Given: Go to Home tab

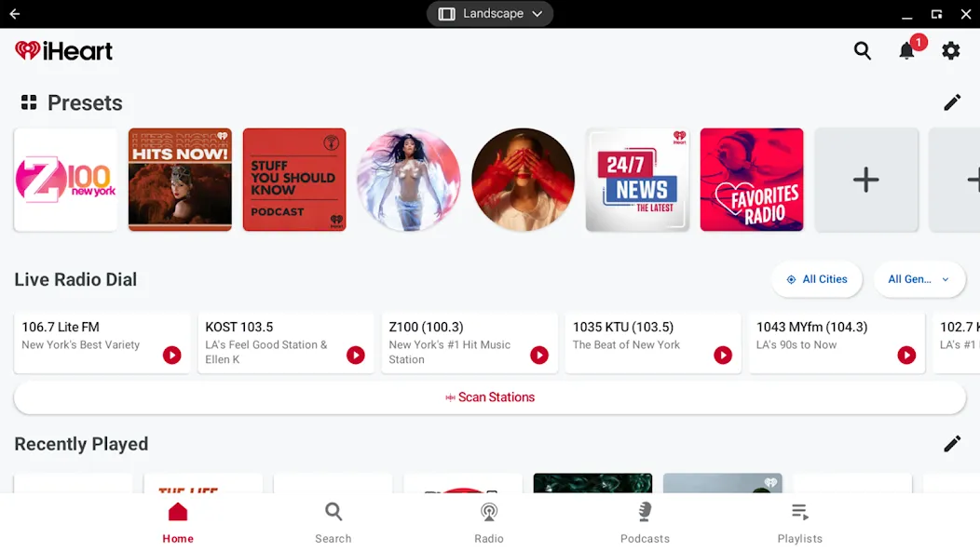Looking at the screenshot, I should [x=178, y=523].
